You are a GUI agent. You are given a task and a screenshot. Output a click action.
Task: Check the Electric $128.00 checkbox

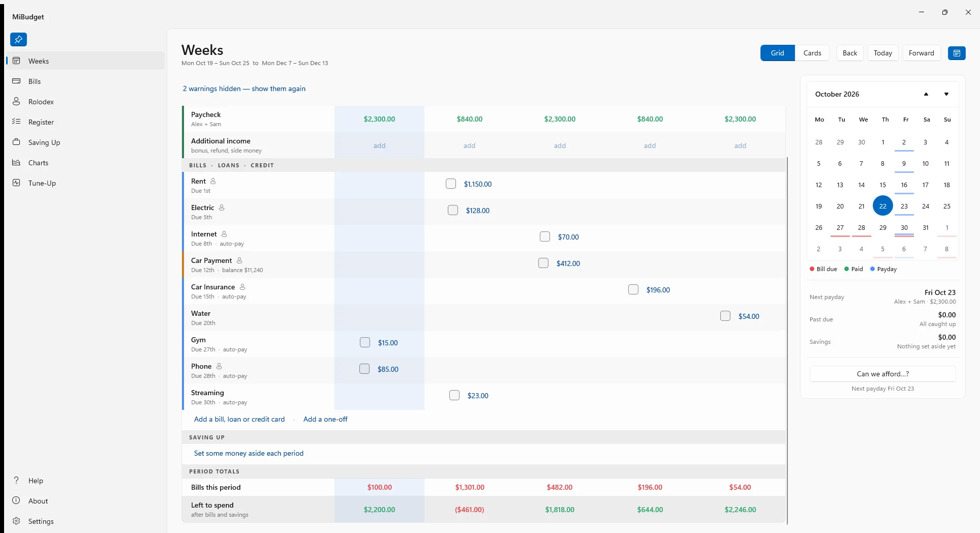click(x=453, y=210)
